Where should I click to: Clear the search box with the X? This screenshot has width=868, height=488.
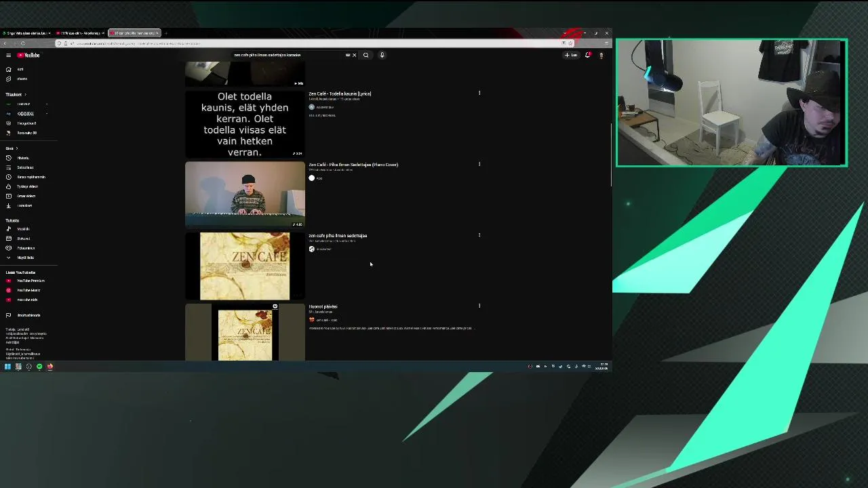(x=354, y=55)
